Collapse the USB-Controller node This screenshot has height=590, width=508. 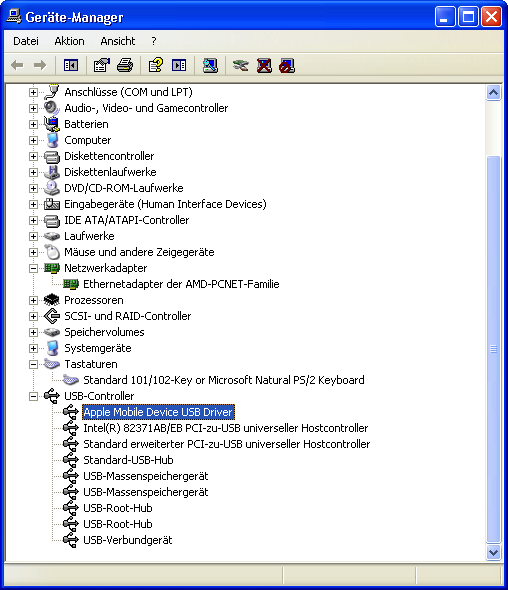click(33, 396)
